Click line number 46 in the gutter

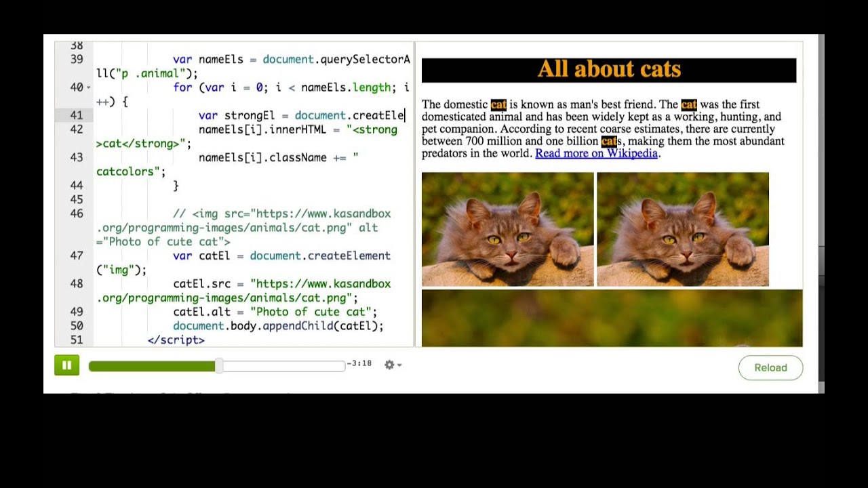point(76,213)
